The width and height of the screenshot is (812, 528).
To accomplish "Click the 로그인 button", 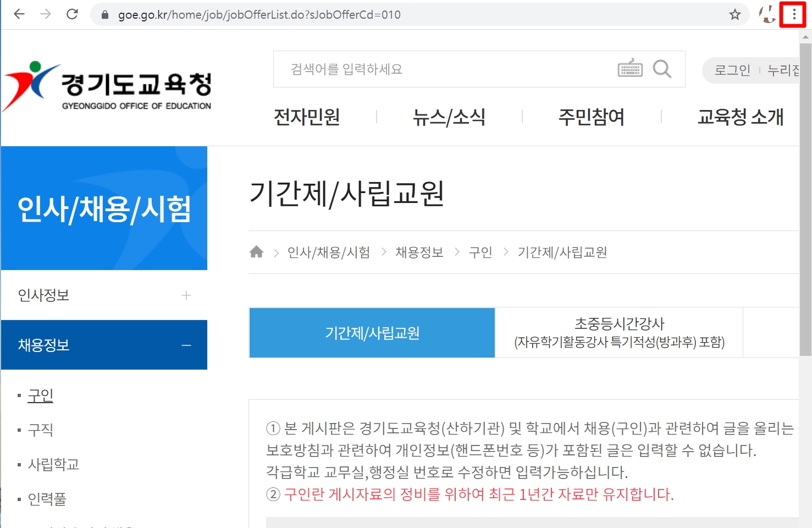I will coord(732,70).
